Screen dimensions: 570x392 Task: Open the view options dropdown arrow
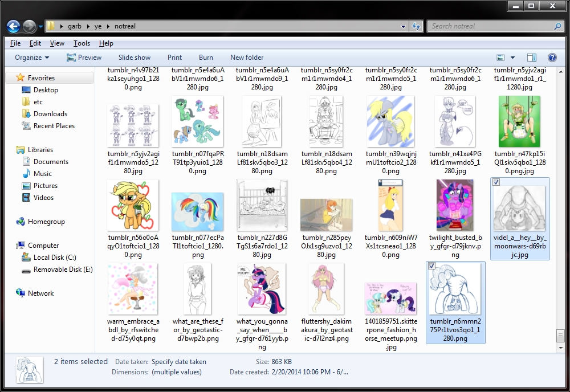point(512,58)
